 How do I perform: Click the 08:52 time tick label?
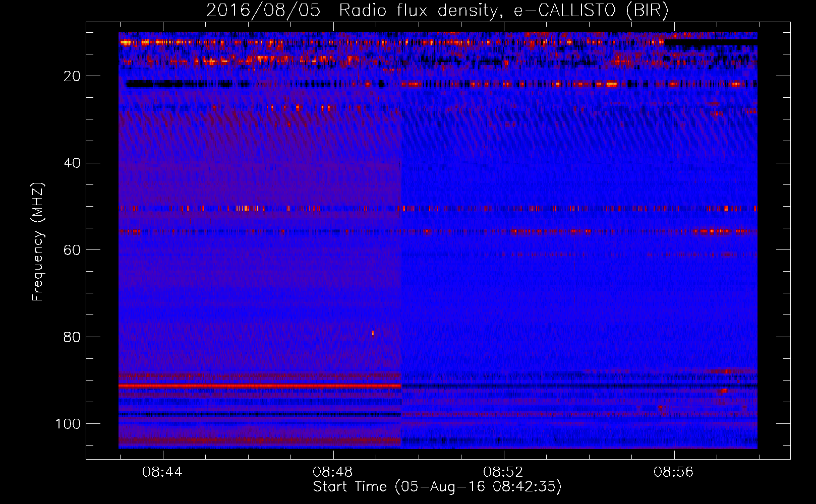pos(503,472)
